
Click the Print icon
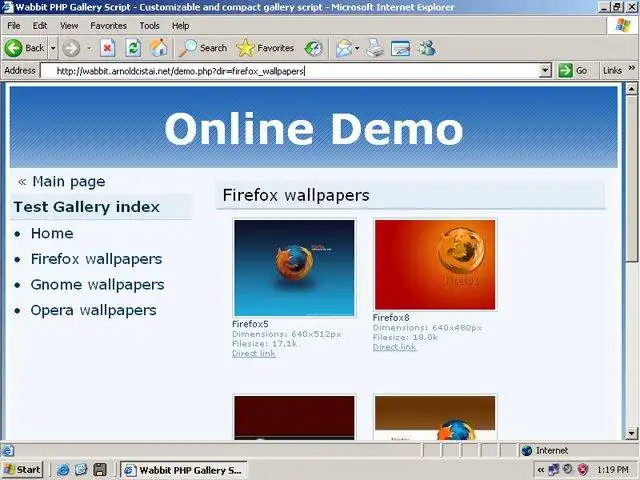tap(375, 48)
